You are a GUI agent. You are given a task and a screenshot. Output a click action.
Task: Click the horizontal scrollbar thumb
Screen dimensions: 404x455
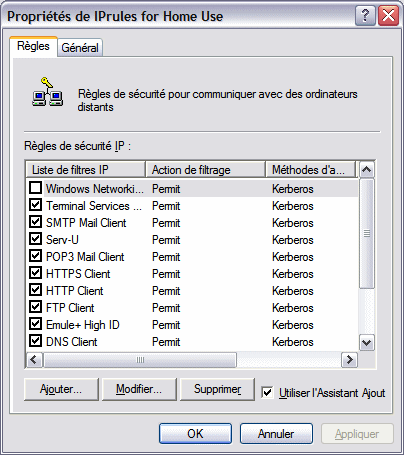tap(140, 360)
